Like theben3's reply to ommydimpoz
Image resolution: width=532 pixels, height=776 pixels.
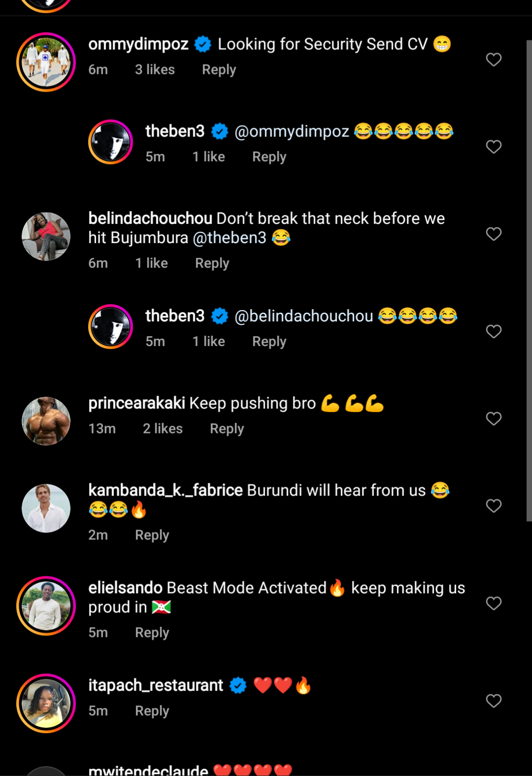click(494, 146)
